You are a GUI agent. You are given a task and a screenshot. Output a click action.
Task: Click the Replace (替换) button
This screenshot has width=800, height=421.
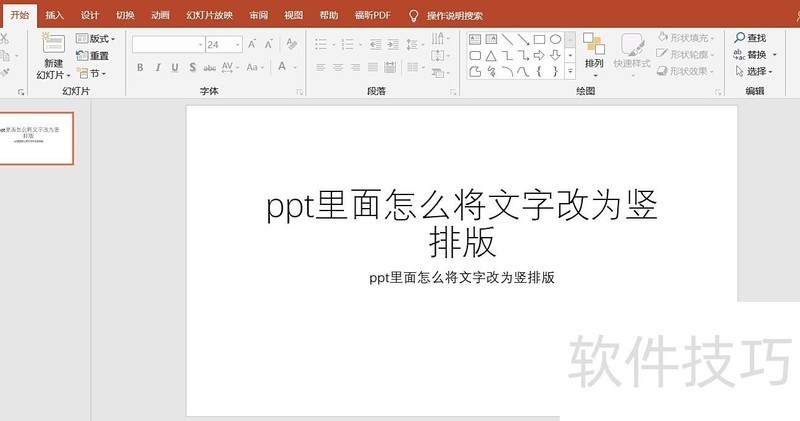(x=750, y=55)
